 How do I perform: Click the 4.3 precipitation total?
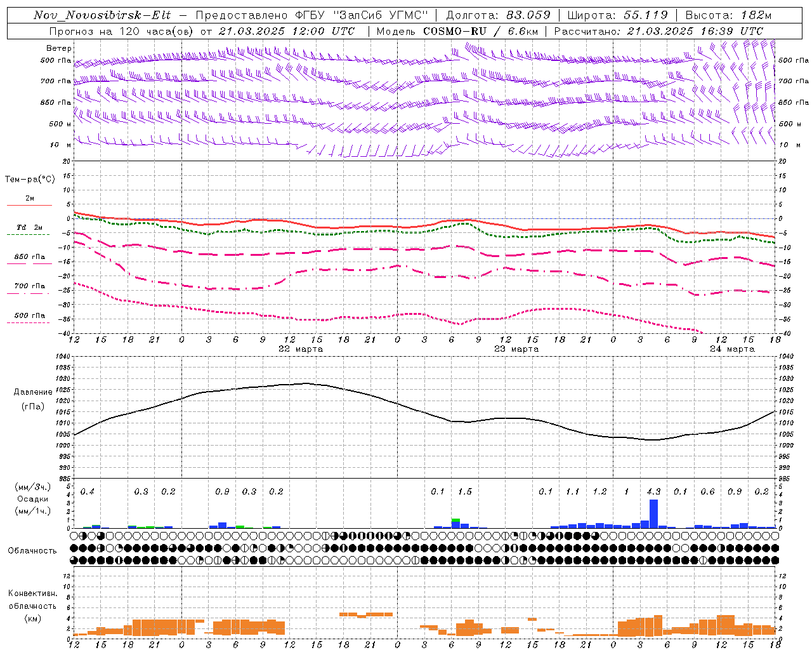point(653,492)
